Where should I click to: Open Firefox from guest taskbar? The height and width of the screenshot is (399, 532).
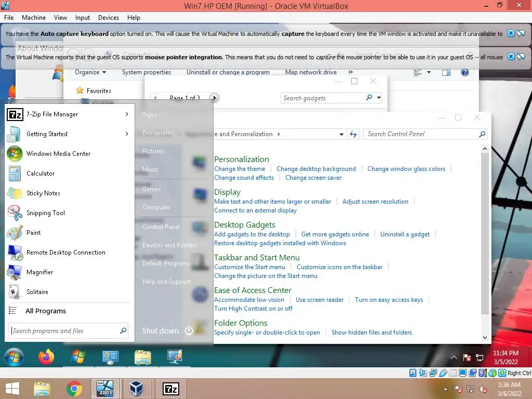pos(46,357)
